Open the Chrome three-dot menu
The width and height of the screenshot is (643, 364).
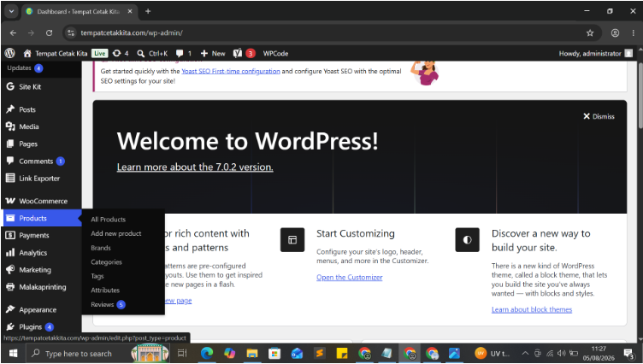[x=633, y=32]
